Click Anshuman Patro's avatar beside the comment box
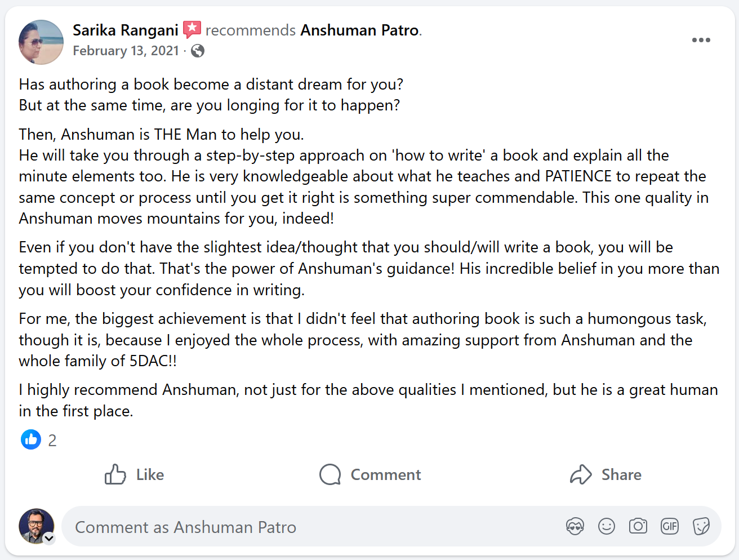 click(x=36, y=525)
